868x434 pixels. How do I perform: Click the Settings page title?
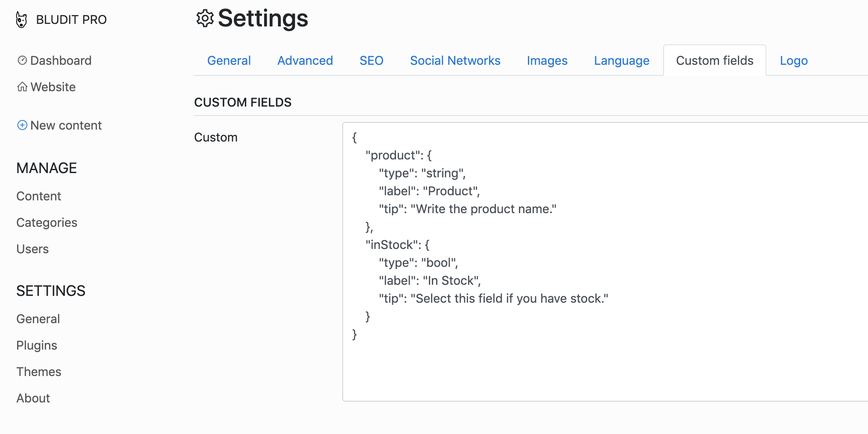[x=263, y=18]
